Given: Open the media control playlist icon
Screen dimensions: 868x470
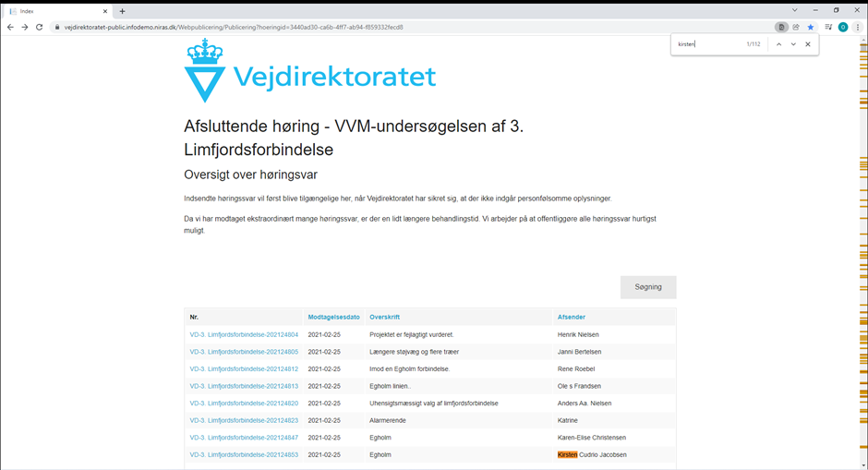Looking at the screenshot, I should [828, 27].
